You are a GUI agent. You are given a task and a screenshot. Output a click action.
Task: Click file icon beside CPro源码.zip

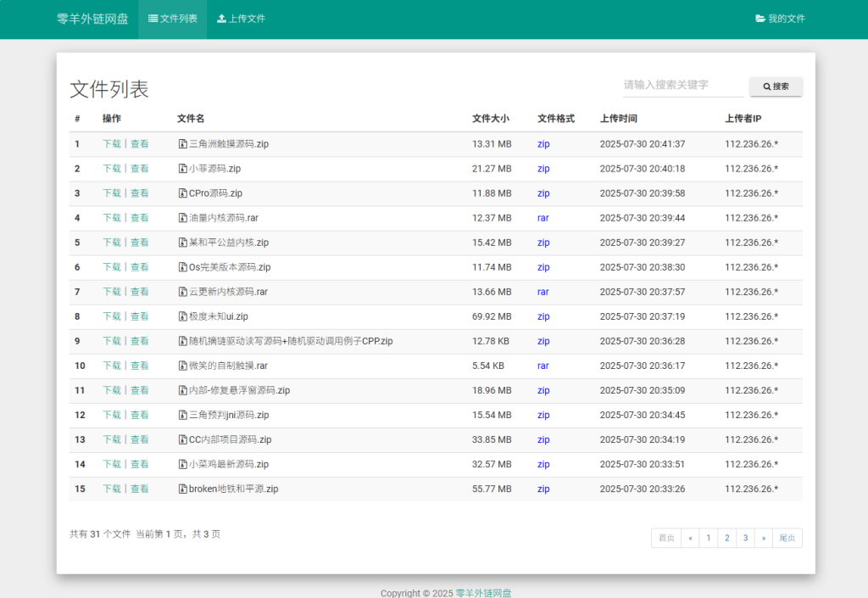183,193
